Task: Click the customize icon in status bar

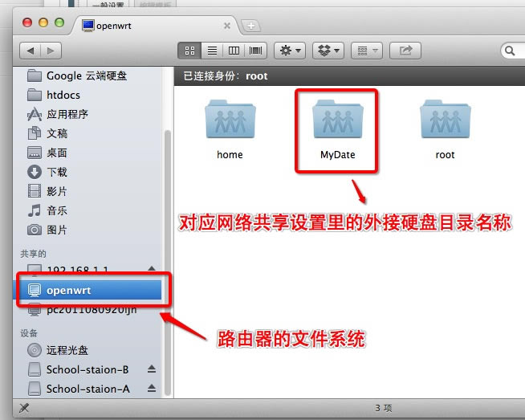Action: 24,408
